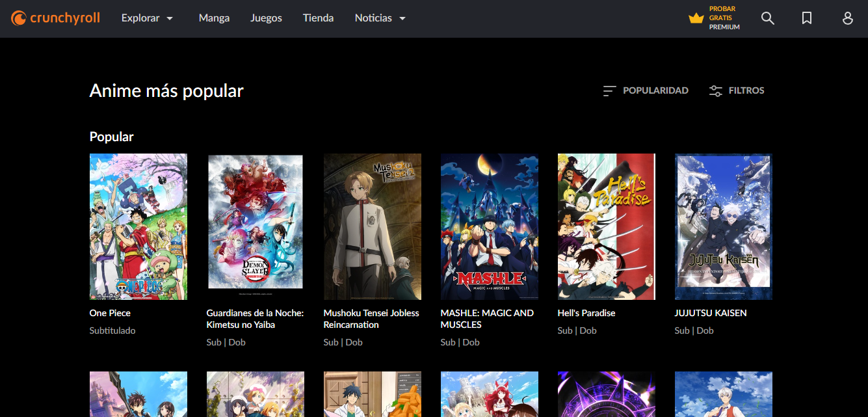Select the Hell's Paradise poster thumbnail
Screen dimensions: 868x417
(607, 226)
